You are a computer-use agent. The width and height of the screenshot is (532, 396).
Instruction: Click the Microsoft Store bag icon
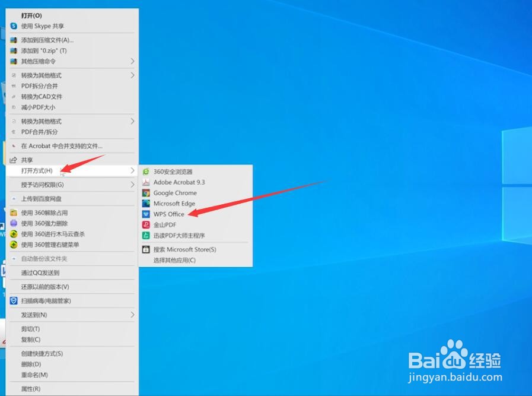coord(146,249)
